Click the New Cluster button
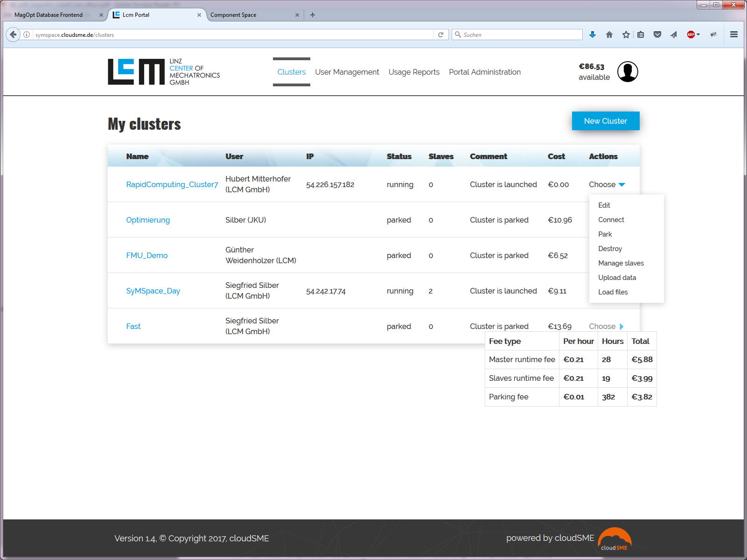747x560 pixels. (x=605, y=121)
